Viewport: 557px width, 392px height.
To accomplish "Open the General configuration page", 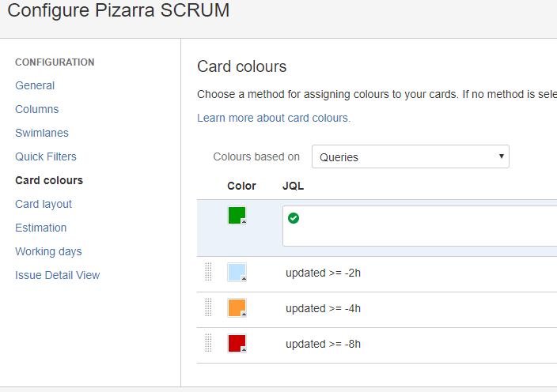I will pos(35,85).
